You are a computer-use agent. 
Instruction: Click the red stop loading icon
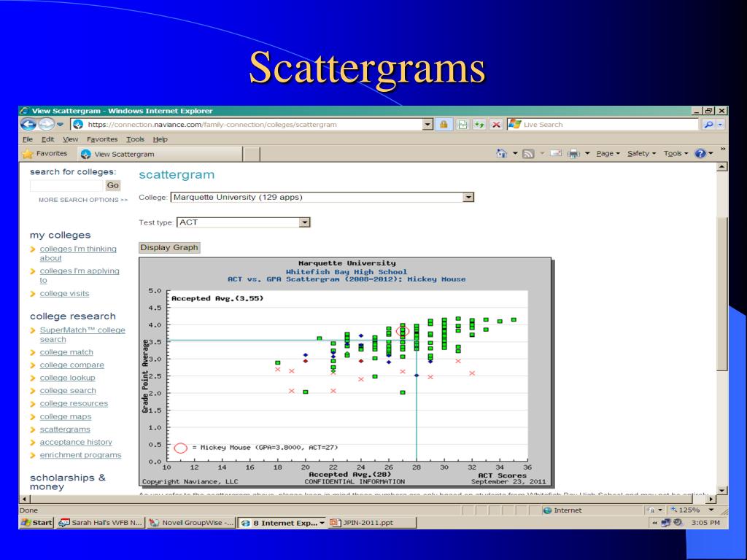tap(496, 125)
